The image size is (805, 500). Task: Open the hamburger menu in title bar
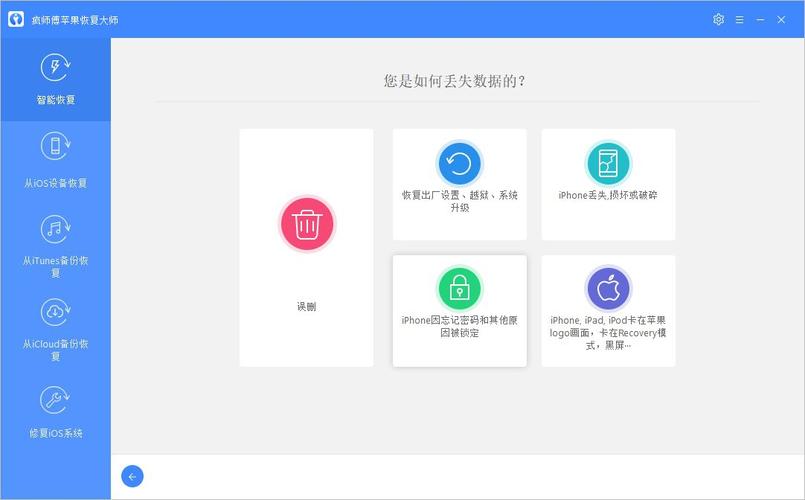point(739,20)
